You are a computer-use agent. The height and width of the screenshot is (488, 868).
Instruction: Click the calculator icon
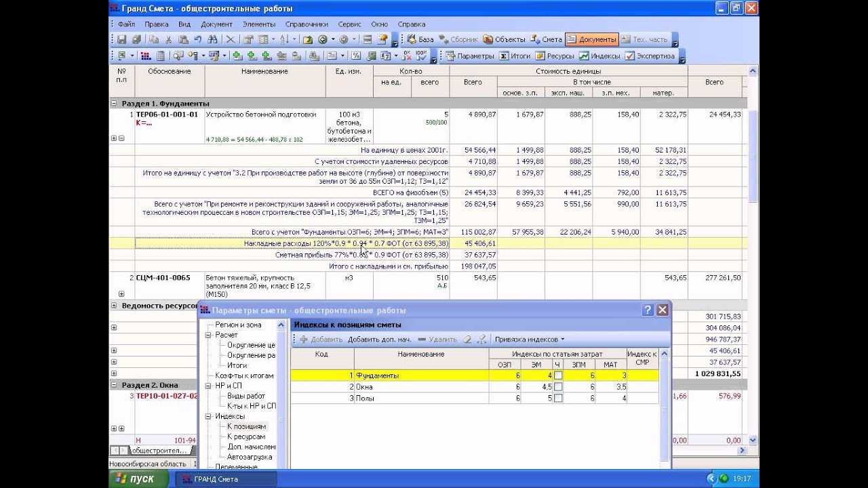[161, 56]
